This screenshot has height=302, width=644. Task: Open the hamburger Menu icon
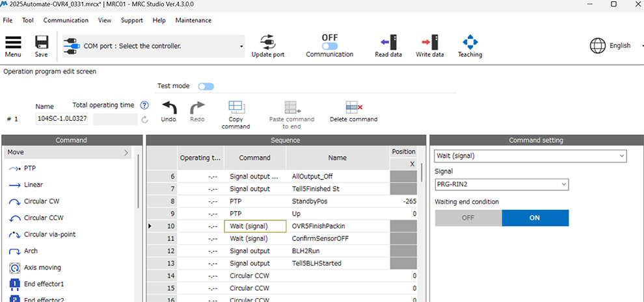[x=13, y=43]
